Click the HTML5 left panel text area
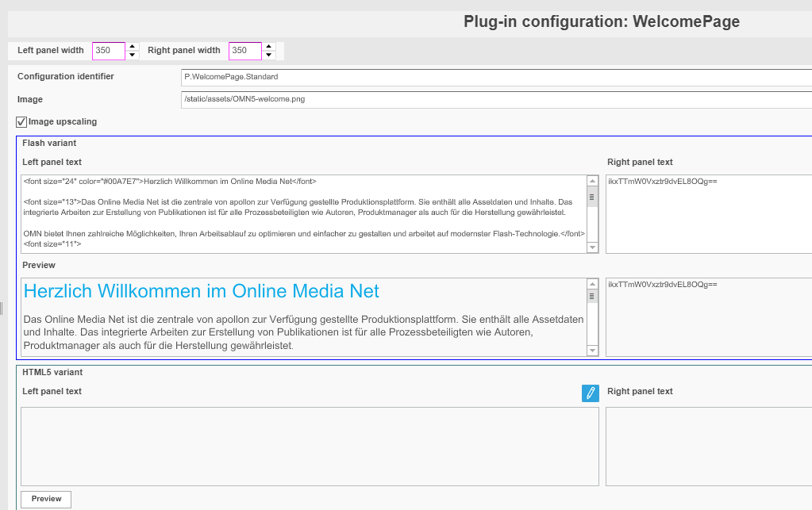This screenshot has width=812, height=510. [x=310, y=446]
